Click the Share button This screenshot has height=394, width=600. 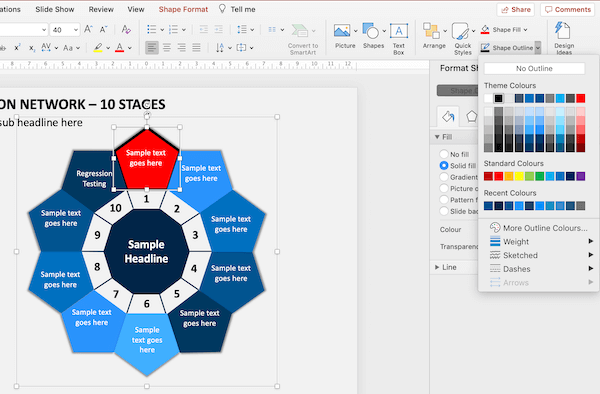(x=516, y=10)
